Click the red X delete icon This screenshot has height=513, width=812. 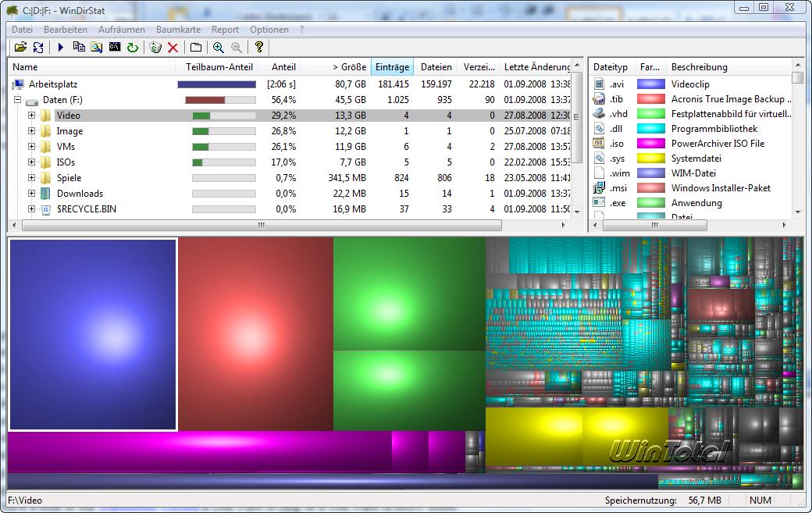click(173, 48)
